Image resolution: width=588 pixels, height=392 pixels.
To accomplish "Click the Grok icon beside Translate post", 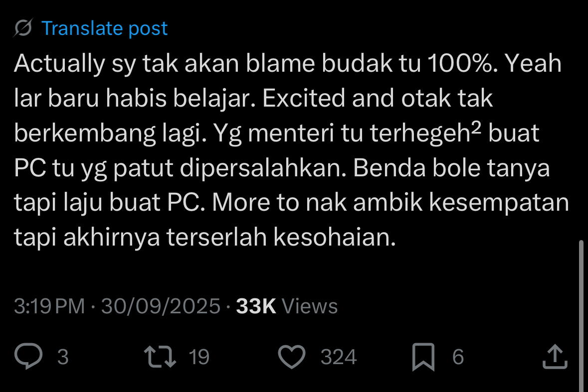I will (23, 28).
